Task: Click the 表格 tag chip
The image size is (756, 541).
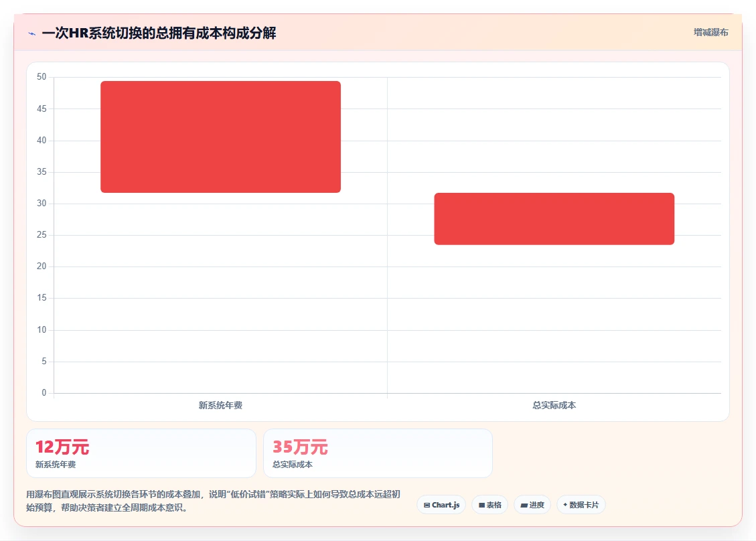Action: coord(490,505)
